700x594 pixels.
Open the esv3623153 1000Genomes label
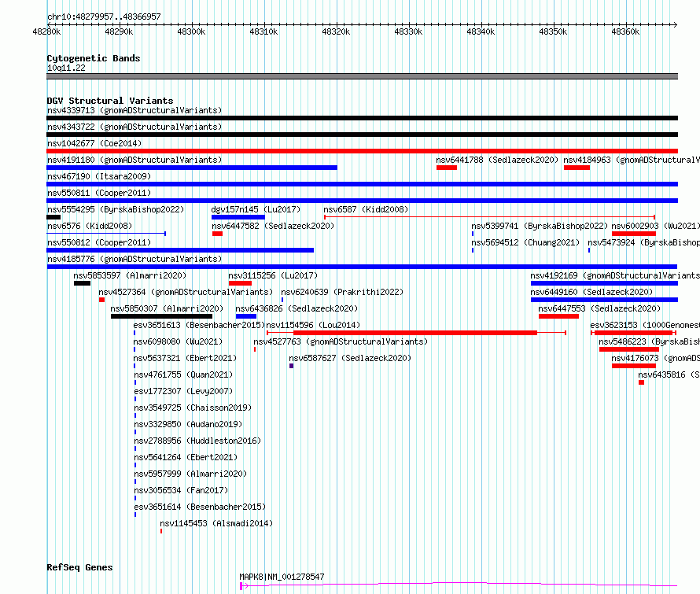[x=645, y=325]
